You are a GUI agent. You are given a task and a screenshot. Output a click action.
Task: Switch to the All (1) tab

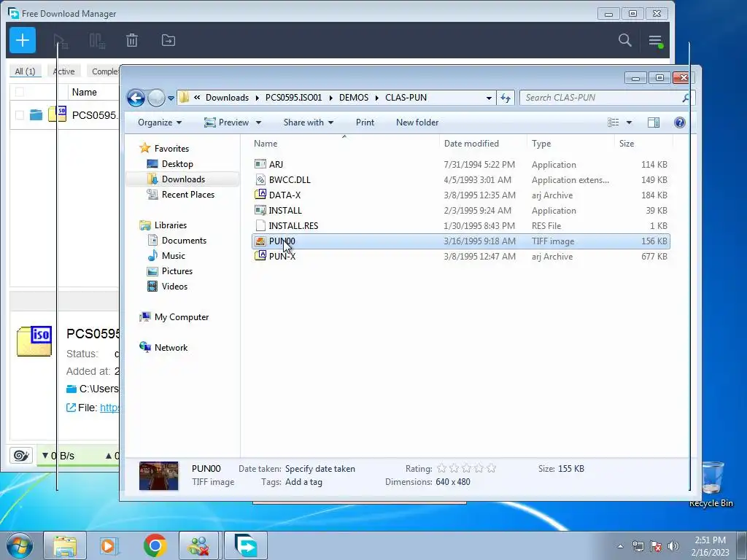tap(26, 71)
